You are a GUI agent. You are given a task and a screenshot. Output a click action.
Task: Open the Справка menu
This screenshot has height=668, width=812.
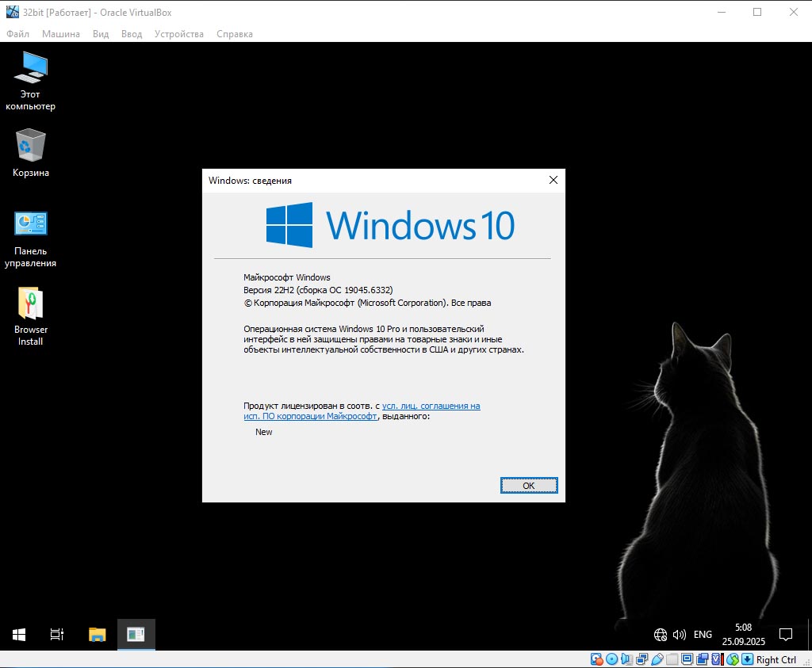235,34
